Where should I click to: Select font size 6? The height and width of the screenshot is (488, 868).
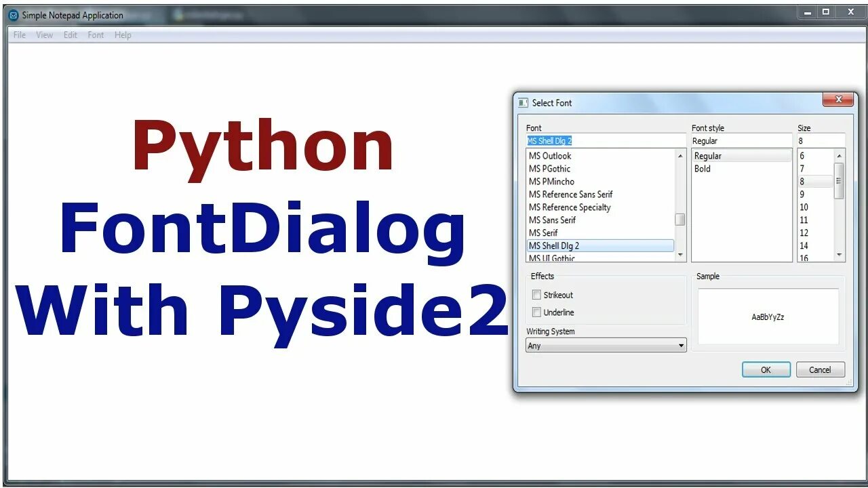tap(815, 156)
